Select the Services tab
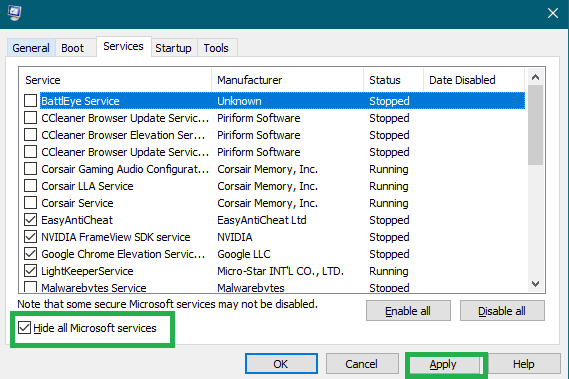 123,46
